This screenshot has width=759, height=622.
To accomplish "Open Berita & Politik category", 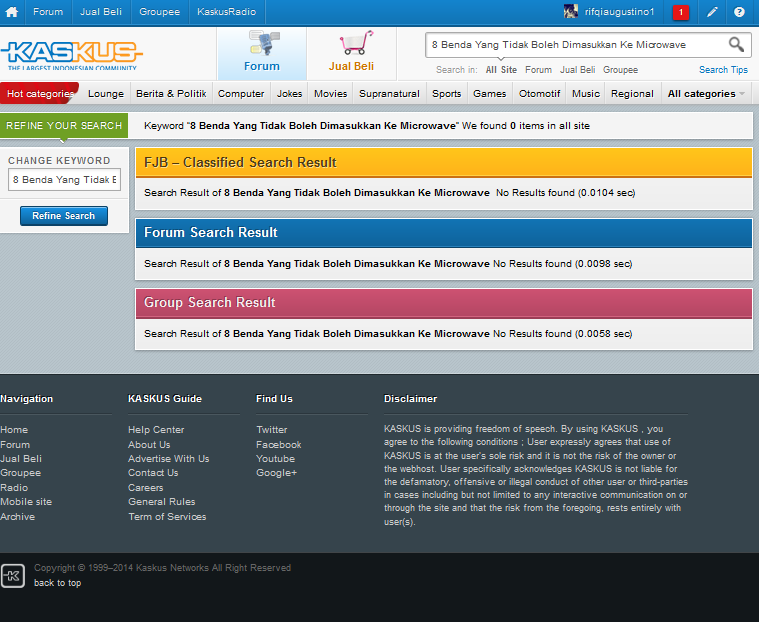I will click(171, 93).
